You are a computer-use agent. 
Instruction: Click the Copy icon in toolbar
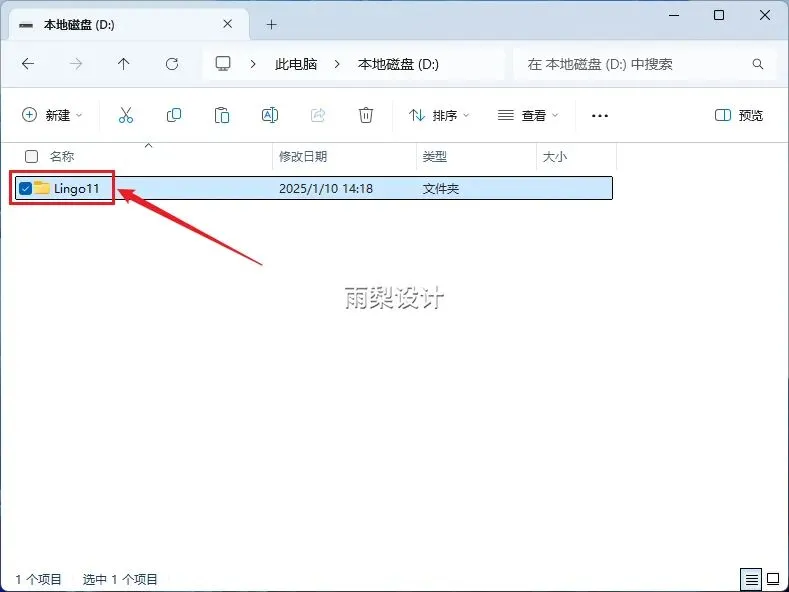[x=174, y=115]
